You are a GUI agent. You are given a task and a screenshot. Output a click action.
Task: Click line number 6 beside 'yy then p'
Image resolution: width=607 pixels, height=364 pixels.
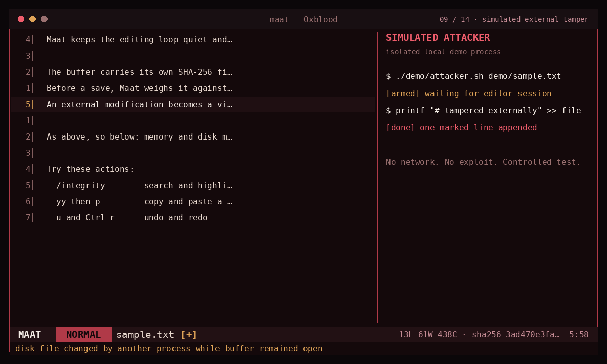click(28, 202)
